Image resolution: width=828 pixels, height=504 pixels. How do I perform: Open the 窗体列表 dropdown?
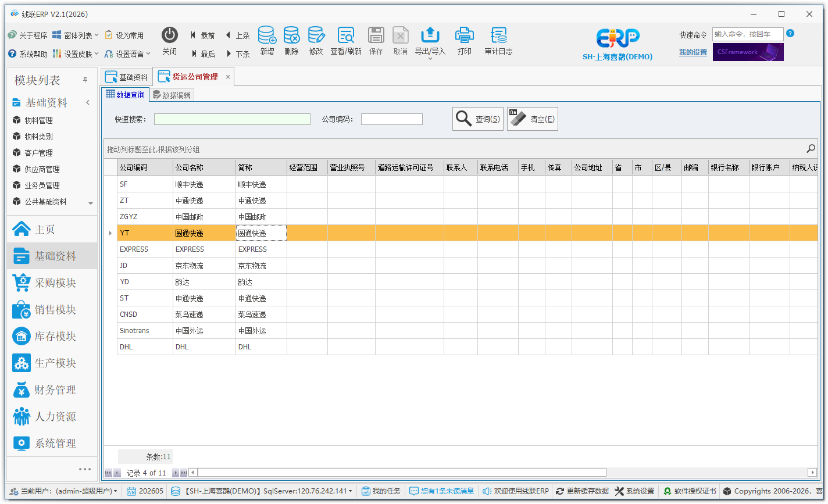click(x=76, y=35)
